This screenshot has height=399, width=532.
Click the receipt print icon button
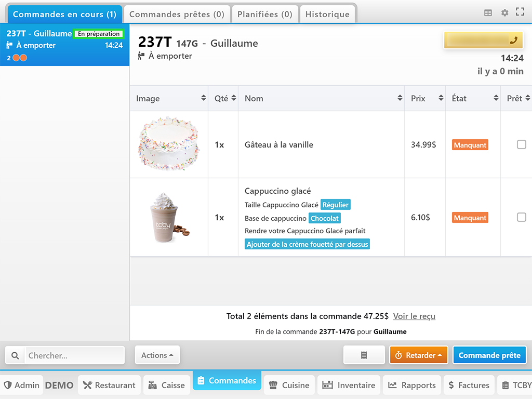(x=364, y=355)
